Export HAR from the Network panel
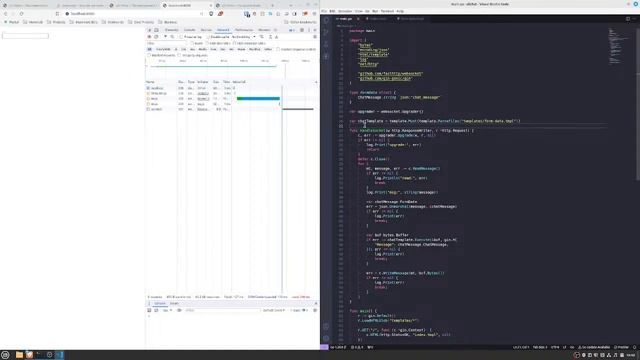This screenshot has height=360, width=640. (x=276, y=37)
